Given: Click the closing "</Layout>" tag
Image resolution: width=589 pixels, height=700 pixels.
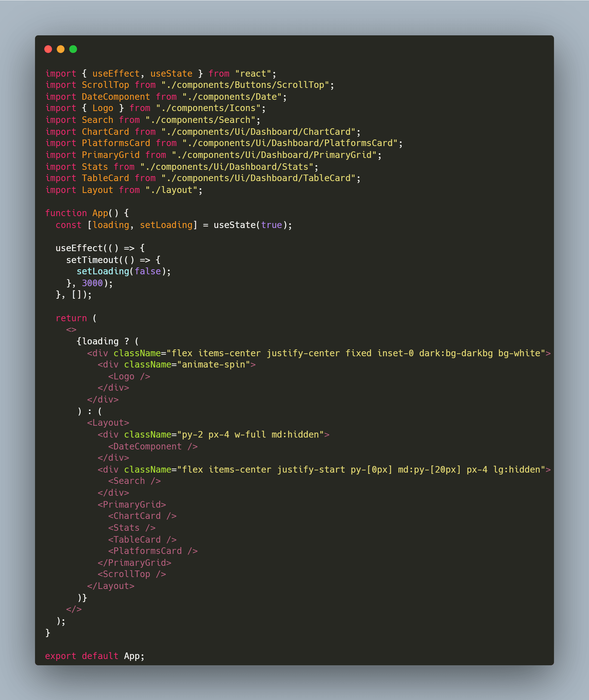Looking at the screenshot, I should coord(111,586).
